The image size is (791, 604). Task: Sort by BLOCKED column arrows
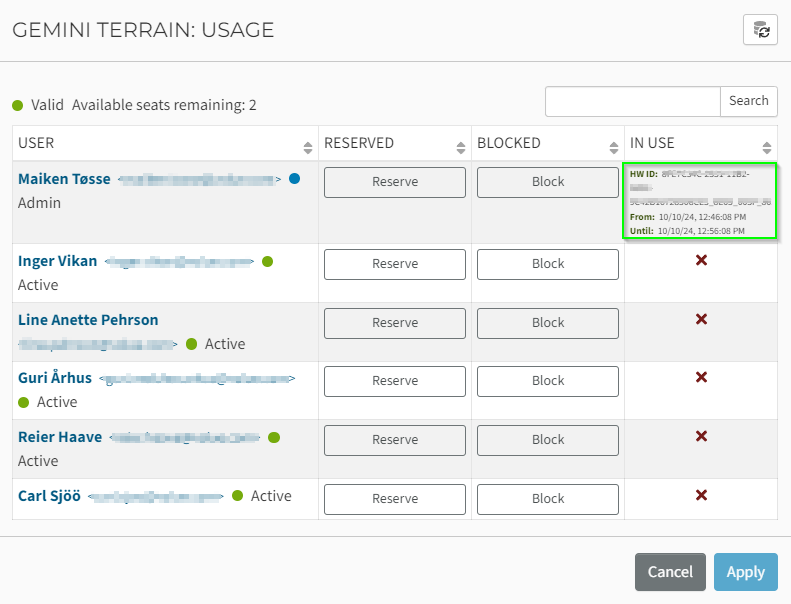click(x=613, y=147)
